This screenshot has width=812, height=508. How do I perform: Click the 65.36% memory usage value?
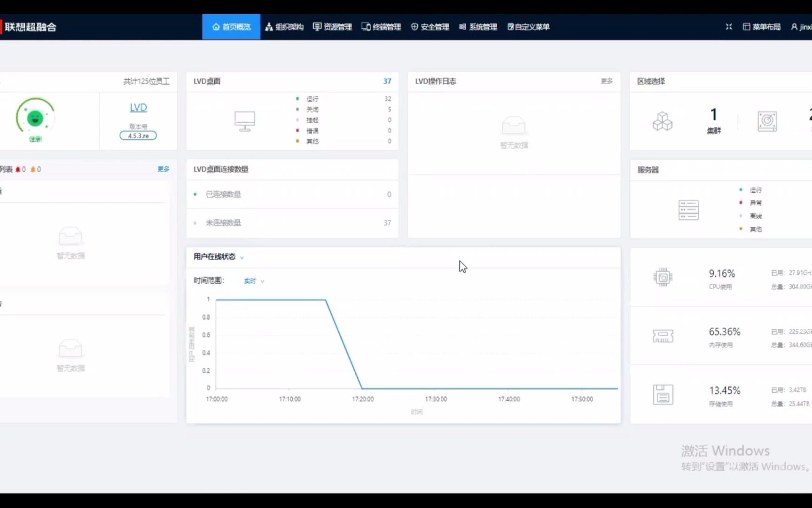pos(725,332)
